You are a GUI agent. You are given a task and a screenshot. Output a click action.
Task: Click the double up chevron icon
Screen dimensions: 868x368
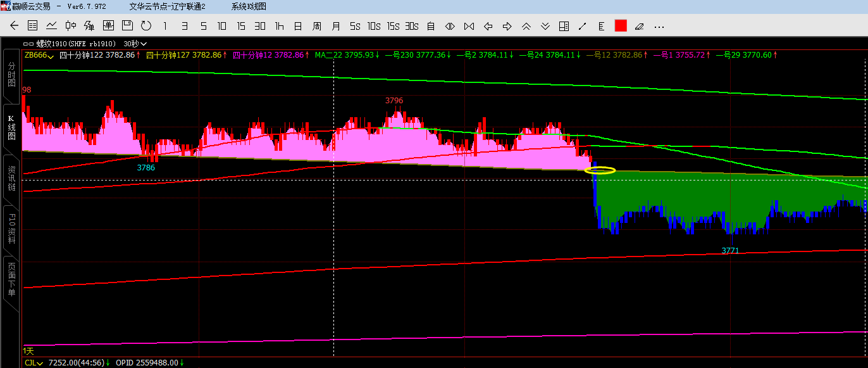(526, 26)
